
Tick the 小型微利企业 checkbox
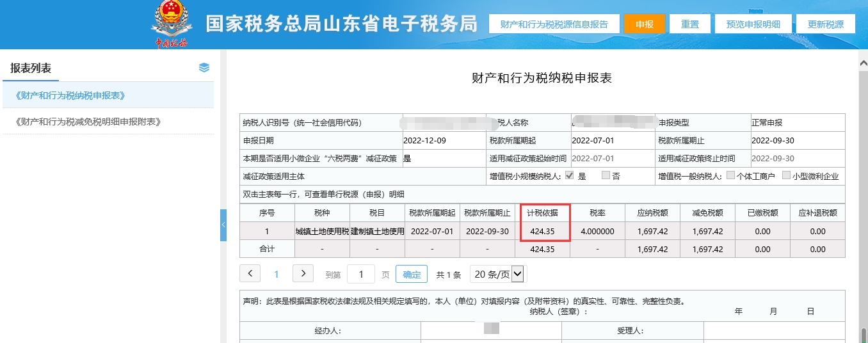(x=786, y=176)
